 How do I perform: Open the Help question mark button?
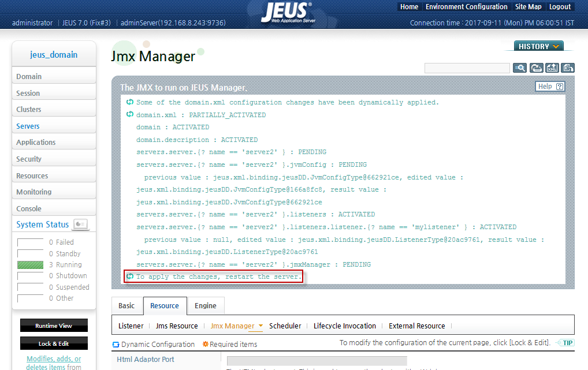click(550, 87)
